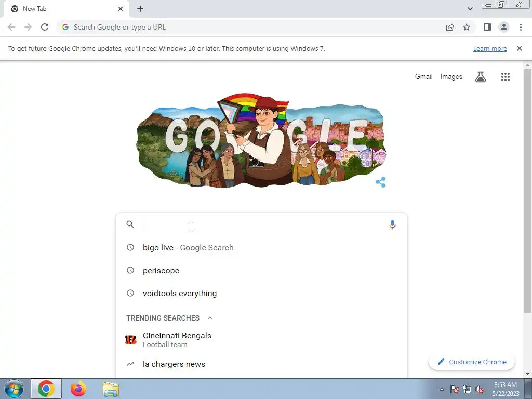The image size is (532, 399).
Task: Open a new tab with plus button
Action: pos(140,9)
